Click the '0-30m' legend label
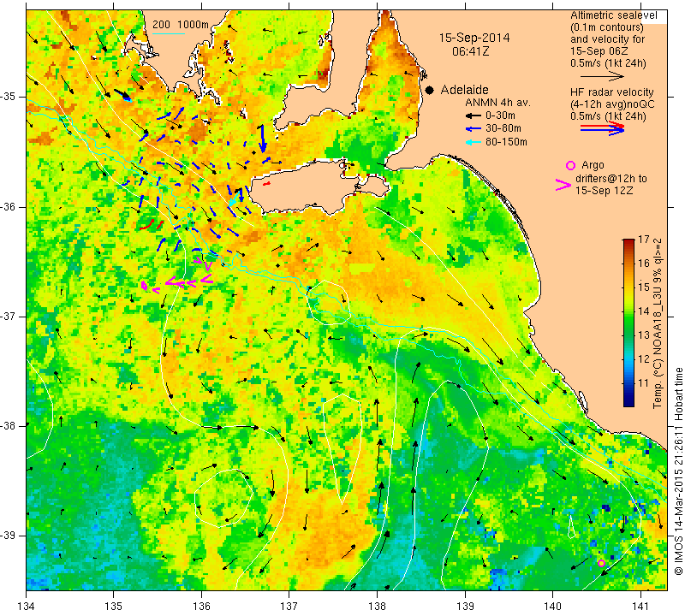 click(500, 115)
